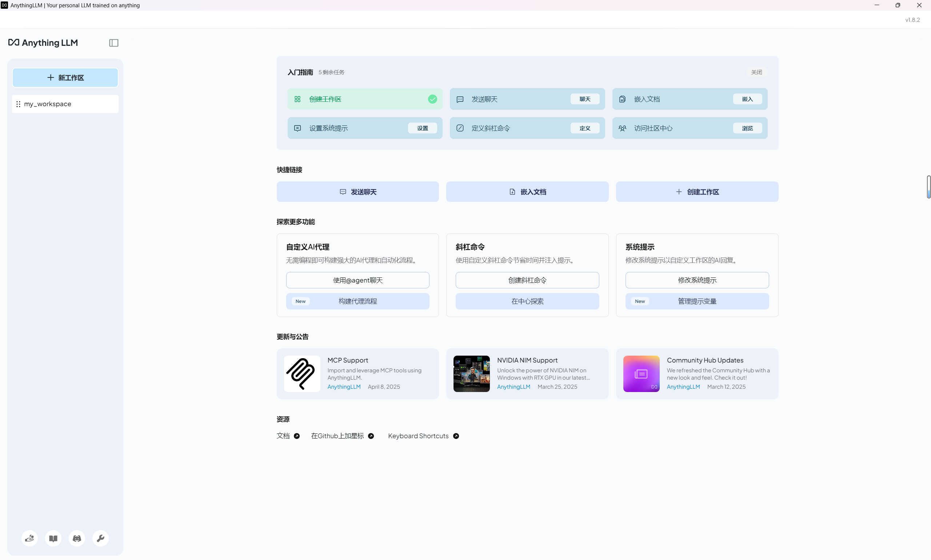Open the Community Hub Updates announcement title
This screenshot has width=931, height=560.
705,360
